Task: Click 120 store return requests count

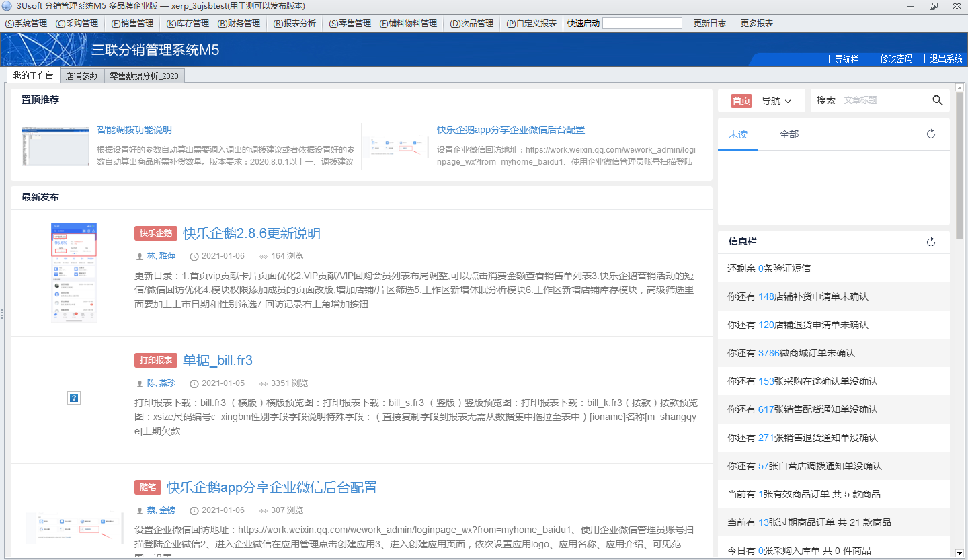Action: tap(766, 325)
